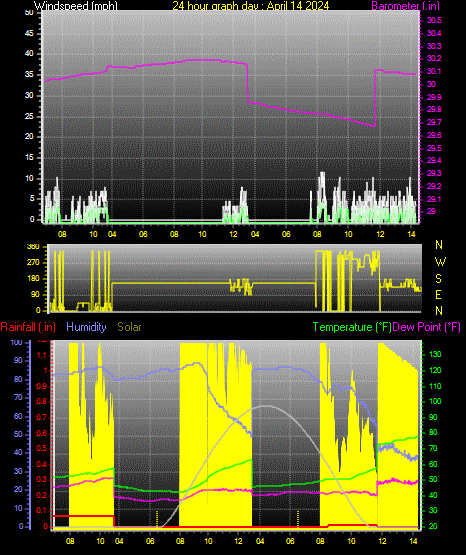Screen dimensions: 466x555
Task: Click the S compass direction label
Action: 438,279
